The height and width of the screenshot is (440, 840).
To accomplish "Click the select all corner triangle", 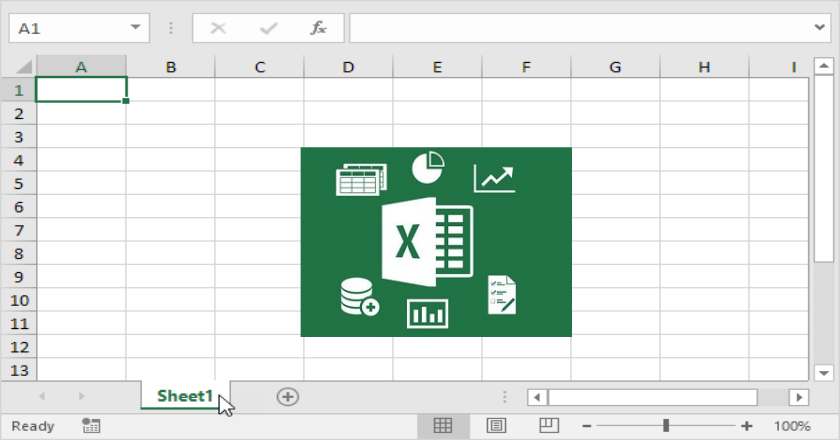I will tap(18, 67).
